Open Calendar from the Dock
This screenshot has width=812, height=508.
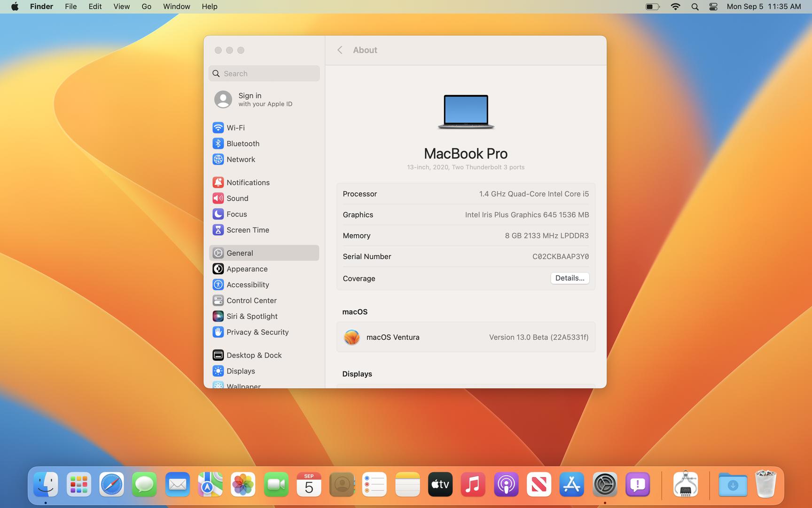point(309,484)
